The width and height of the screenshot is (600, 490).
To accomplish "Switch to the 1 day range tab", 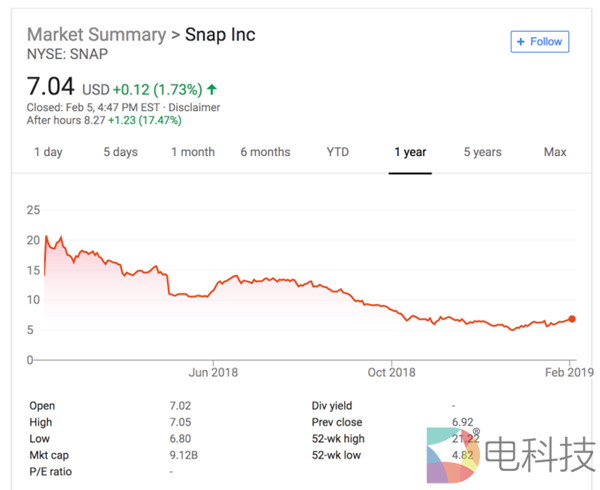I will click(48, 152).
